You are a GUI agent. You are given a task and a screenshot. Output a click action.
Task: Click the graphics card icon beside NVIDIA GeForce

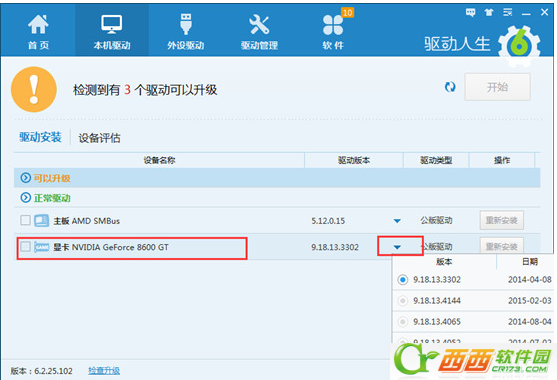pyautogui.click(x=42, y=247)
